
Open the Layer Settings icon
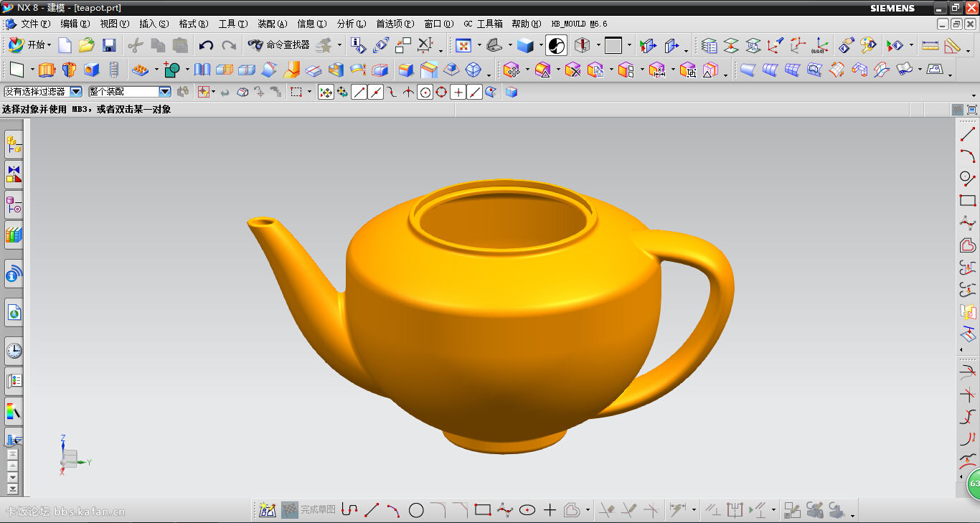pos(709,45)
